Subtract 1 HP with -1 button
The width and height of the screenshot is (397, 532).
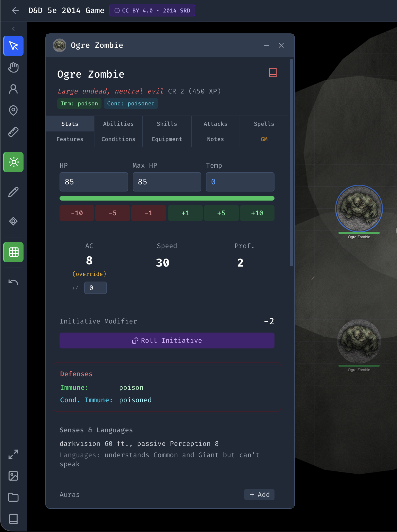pos(149,213)
